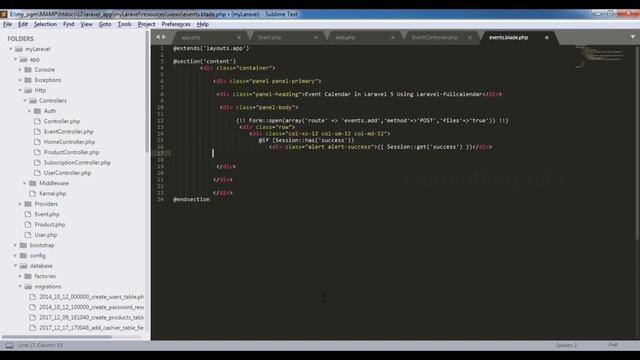Click the bootstrap folder icon
The width and height of the screenshot is (640, 360).
[x=23, y=245]
